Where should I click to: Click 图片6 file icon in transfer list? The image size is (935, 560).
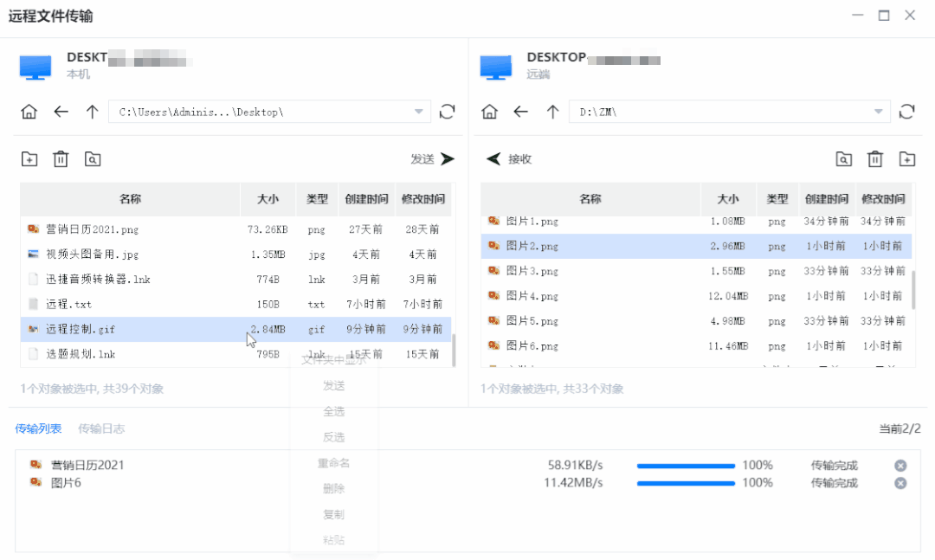[35, 482]
